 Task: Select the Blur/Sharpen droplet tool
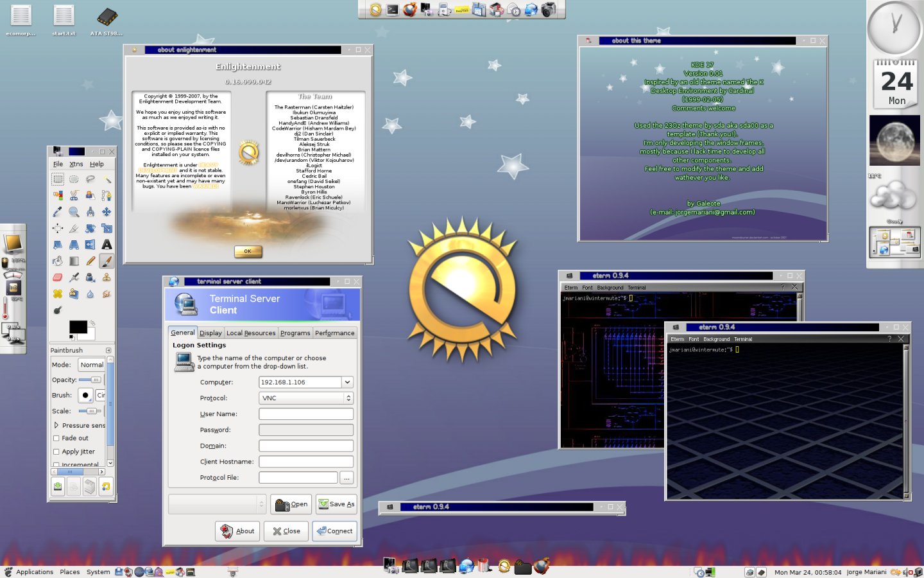pyautogui.click(x=90, y=293)
